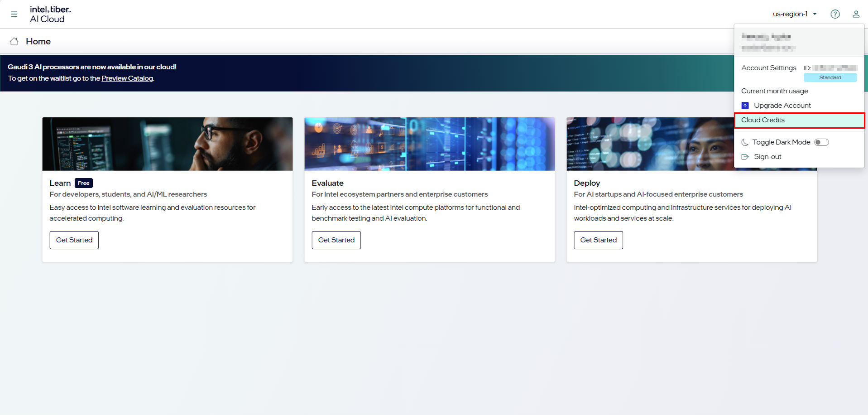The height and width of the screenshot is (415, 868).
Task: Click the Learn card heading
Action: point(60,183)
